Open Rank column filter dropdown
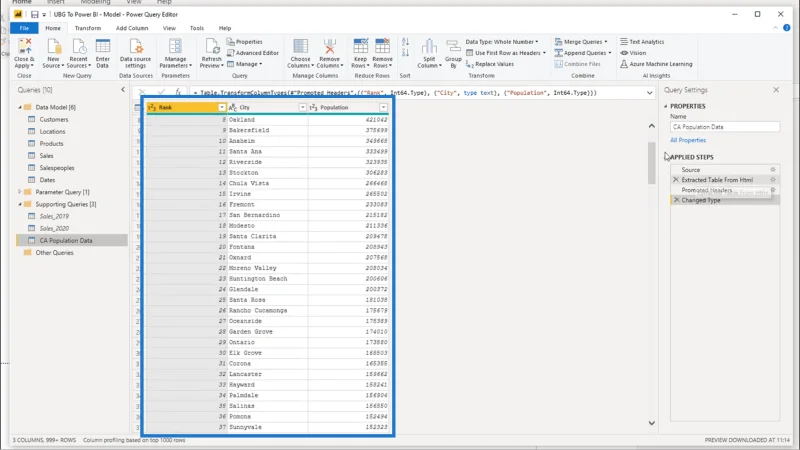Image resolution: width=800 pixels, height=450 pixels. click(x=221, y=107)
